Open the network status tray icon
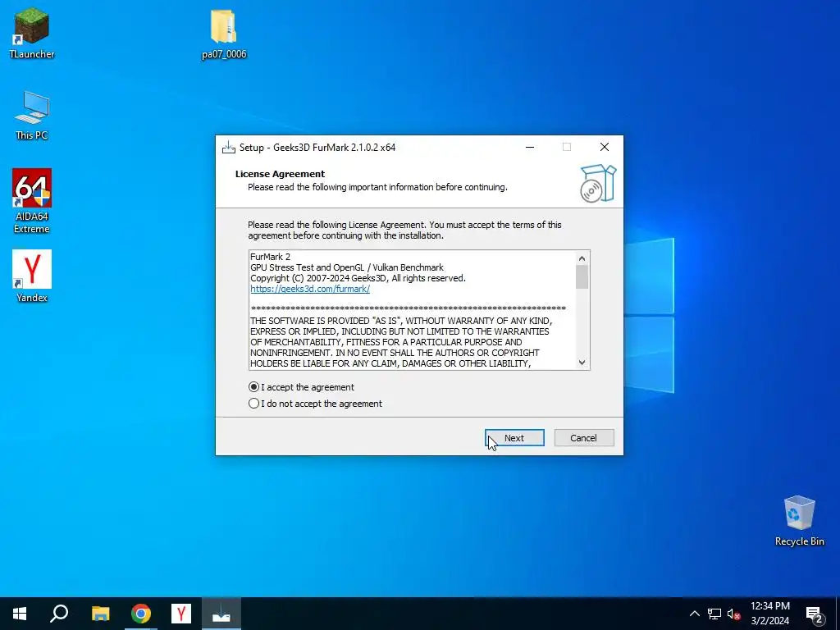The height and width of the screenshot is (630, 840). tap(714, 614)
